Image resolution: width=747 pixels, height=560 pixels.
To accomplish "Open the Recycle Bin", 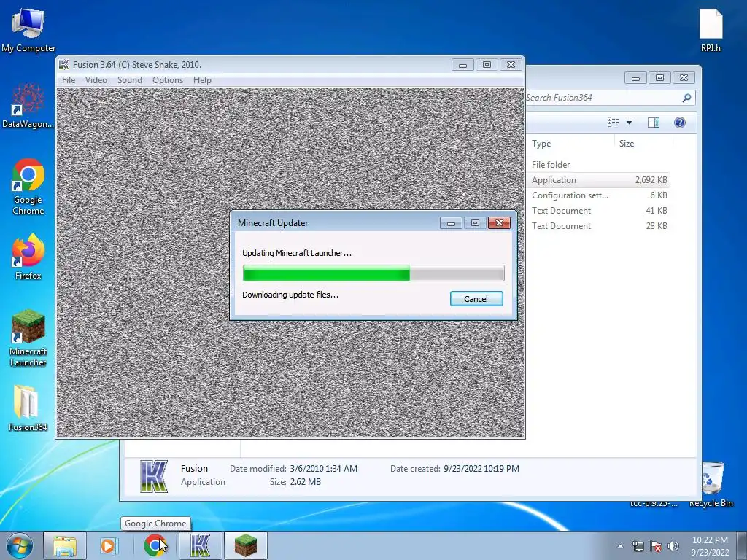I will click(x=711, y=484).
